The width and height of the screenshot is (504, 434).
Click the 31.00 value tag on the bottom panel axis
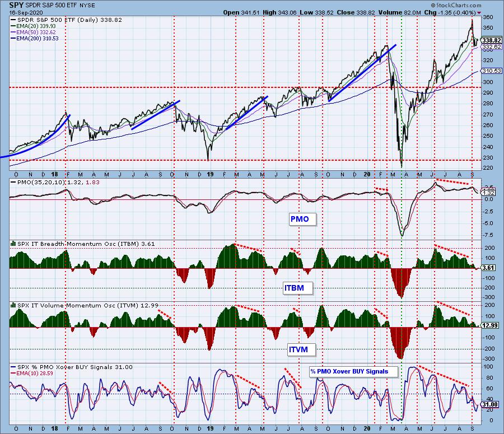click(490, 404)
